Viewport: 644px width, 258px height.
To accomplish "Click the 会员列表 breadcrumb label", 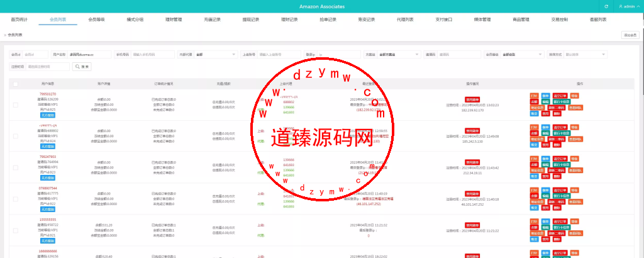I will click(x=15, y=35).
